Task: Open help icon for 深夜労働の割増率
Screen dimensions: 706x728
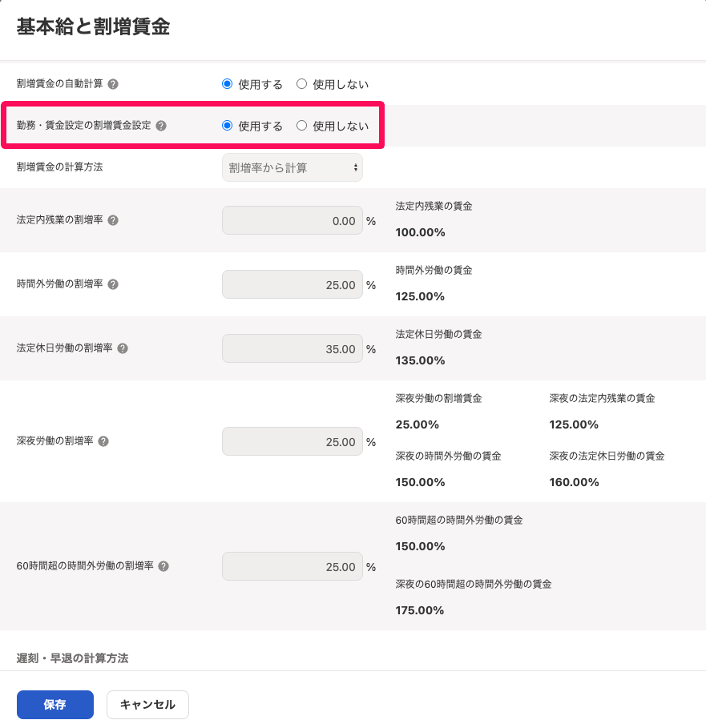Action: coord(103,441)
